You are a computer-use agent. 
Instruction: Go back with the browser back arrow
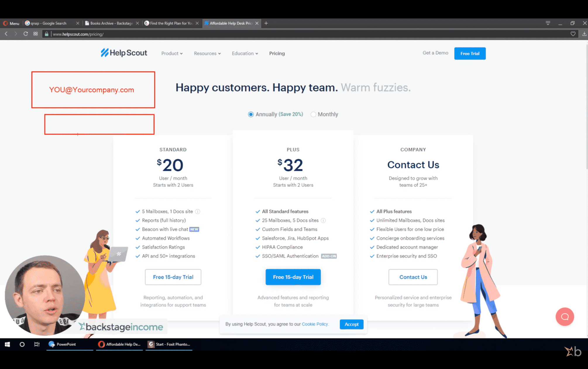(6, 34)
